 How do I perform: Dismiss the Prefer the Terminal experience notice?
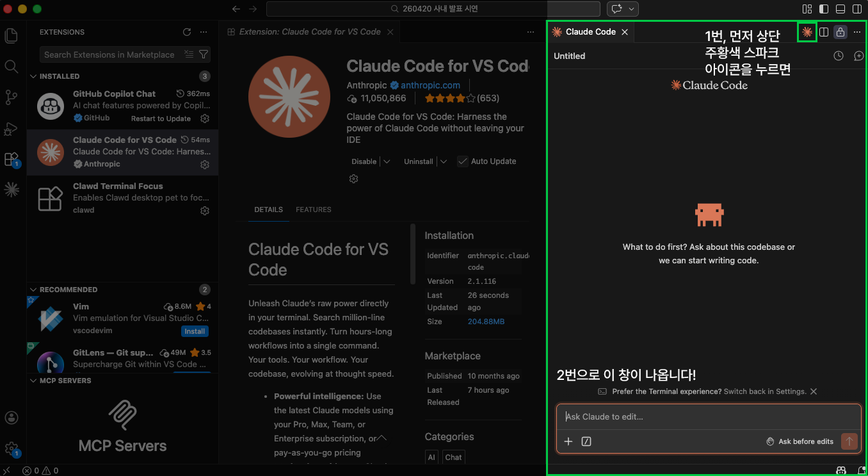point(814,391)
